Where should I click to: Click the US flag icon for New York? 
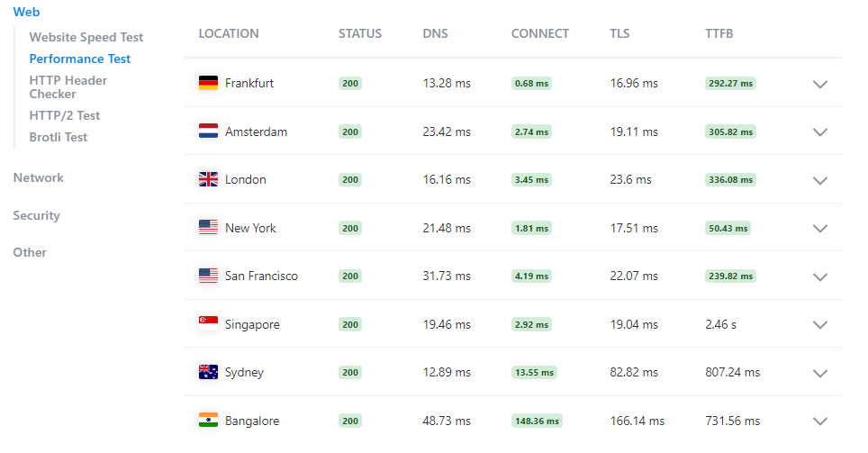coord(208,228)
